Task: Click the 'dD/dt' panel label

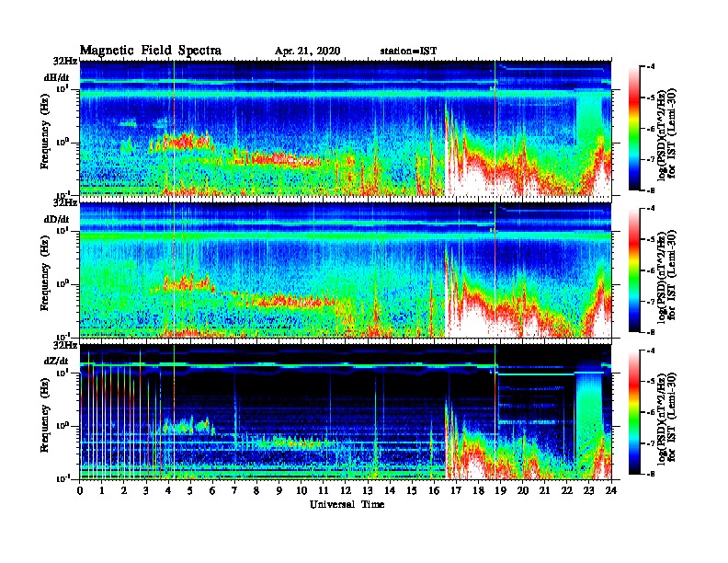Action: [57, 219]
